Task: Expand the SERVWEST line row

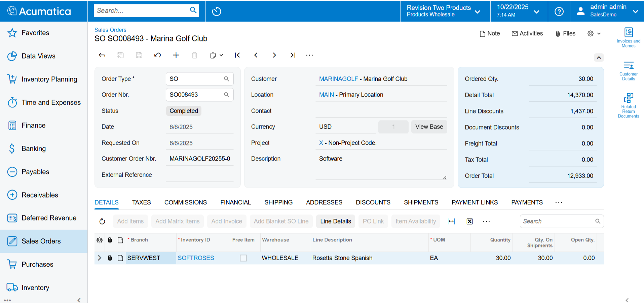Action: [100, 258]
